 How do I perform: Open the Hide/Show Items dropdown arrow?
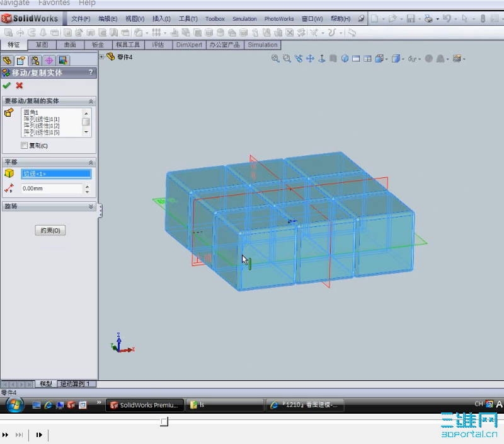(x=420, y=59)
